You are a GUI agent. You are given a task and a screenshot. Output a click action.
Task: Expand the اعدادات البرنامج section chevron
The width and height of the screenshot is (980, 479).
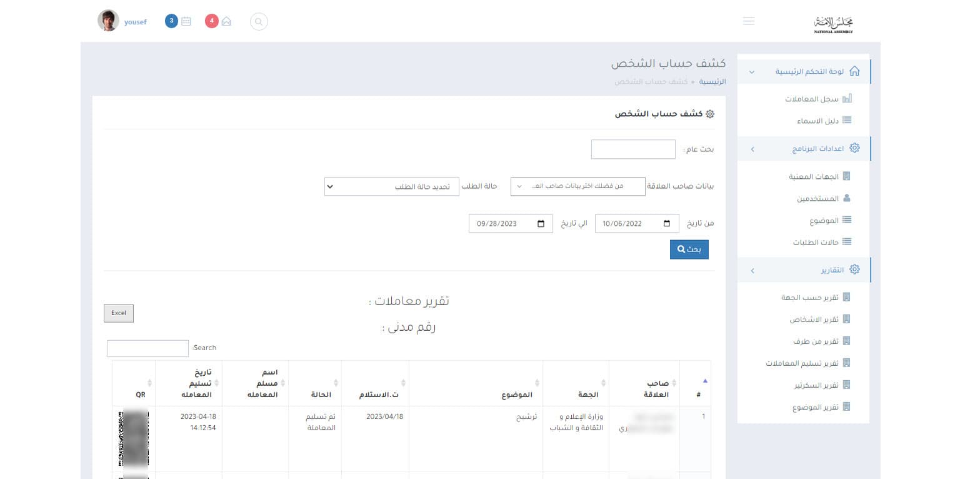tap(752, 149)
